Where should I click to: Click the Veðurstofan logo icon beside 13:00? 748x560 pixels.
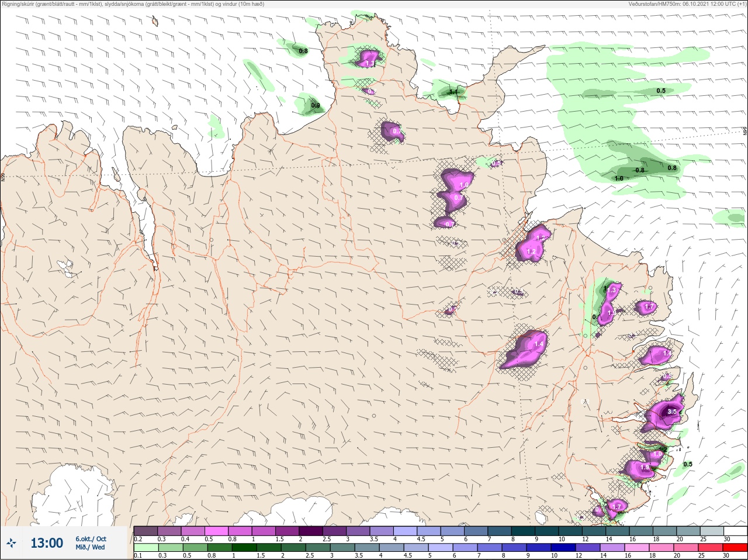tap(12, 543)
